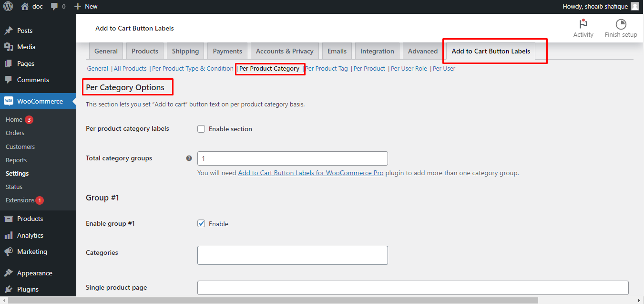This screenshot has width=644, height=304.
Task: Open the All Products sub-section link
Action: [x=130, y=69]
